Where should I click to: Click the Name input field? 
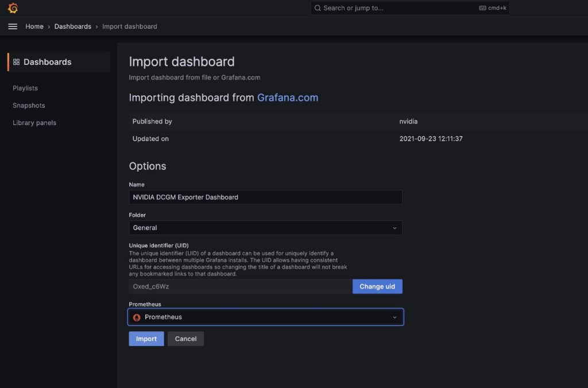click(x=265, y=197)
